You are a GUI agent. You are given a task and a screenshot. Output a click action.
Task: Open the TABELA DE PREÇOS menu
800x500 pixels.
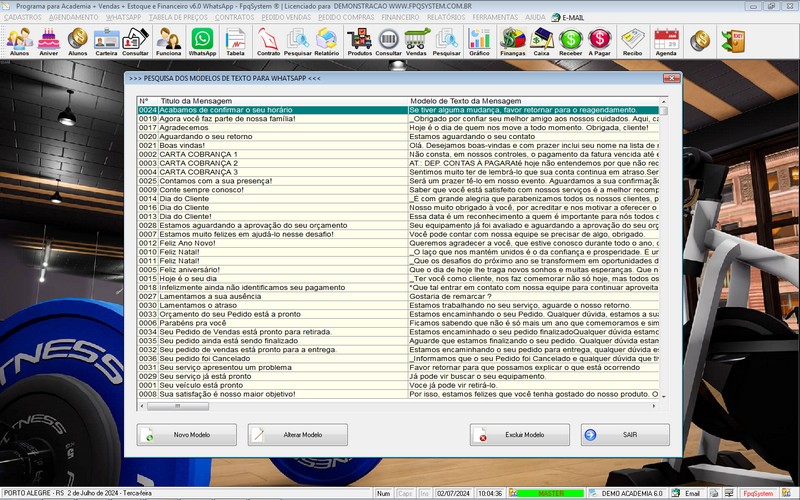[x=178, y=17]
